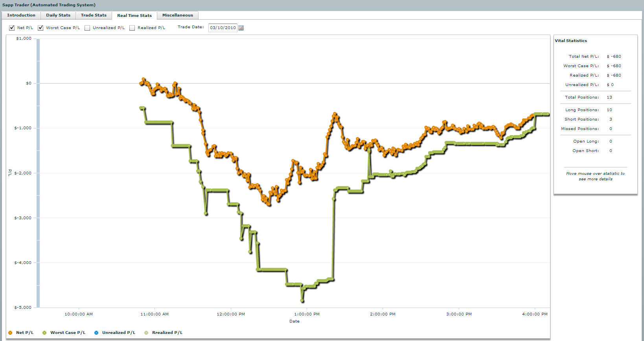Image resolution: width=644 pixels, height=341 pixels.
Task: Click the Worst Case P/L statistic value
Action: coord(614,66)
